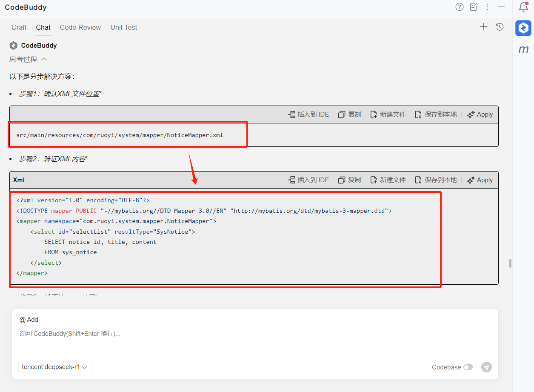This screenshot has height=392, width=534.
Task: Insert the Xml code block into IDE
Action: pos(308,180)
